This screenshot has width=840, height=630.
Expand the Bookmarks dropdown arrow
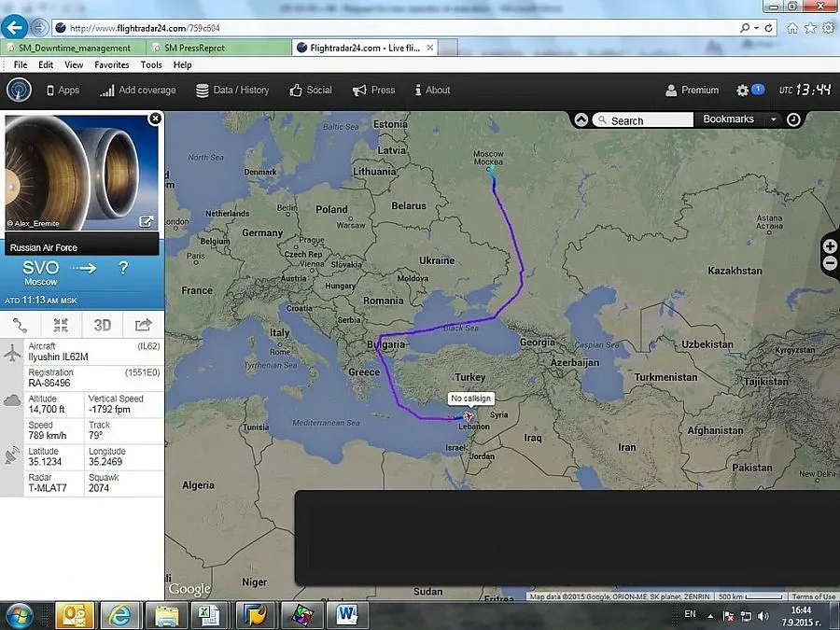tap(773, 119)
